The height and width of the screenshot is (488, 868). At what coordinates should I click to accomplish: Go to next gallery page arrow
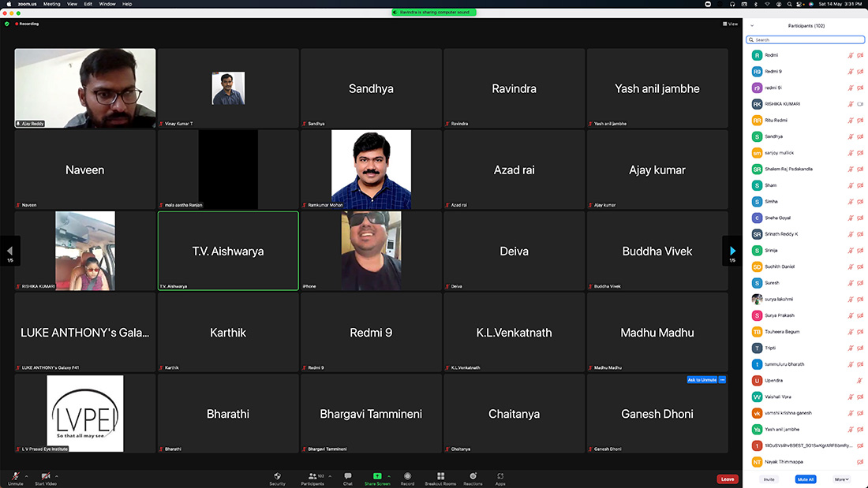point(732,251)
